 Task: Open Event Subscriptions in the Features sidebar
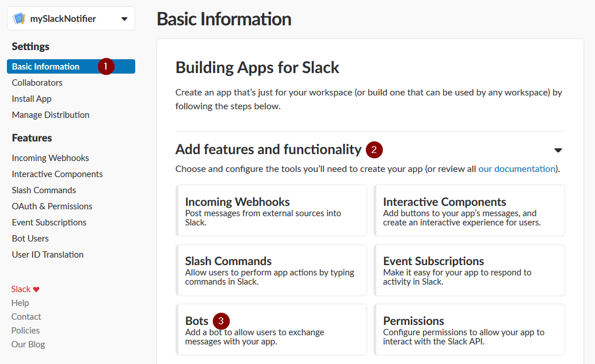point(49,223)
